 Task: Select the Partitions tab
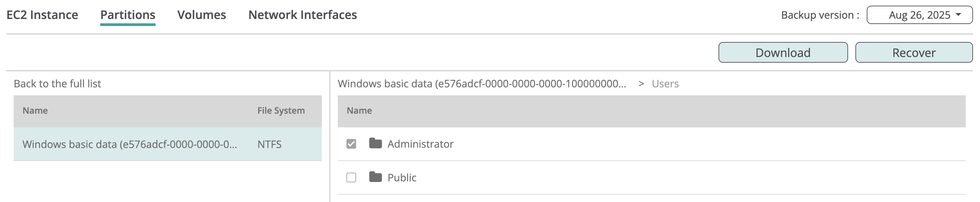(128, 15)
